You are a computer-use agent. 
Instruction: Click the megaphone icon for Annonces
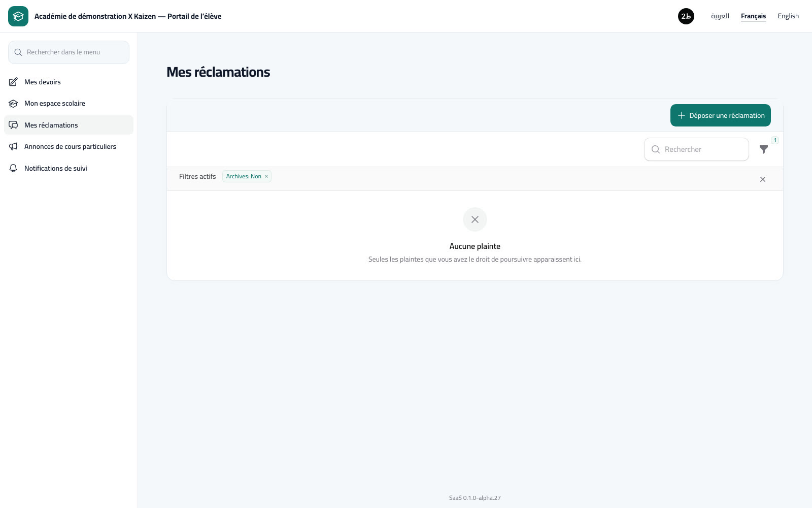[13, 147]
